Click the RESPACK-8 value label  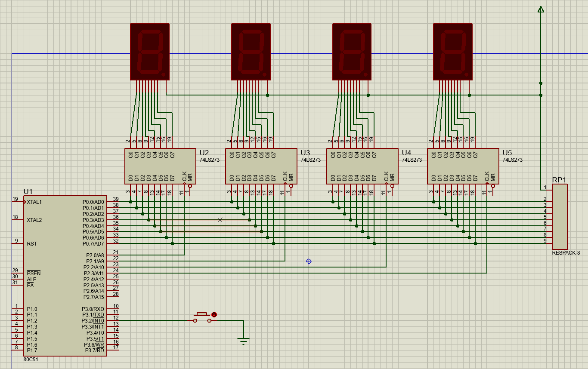[566, 253]
